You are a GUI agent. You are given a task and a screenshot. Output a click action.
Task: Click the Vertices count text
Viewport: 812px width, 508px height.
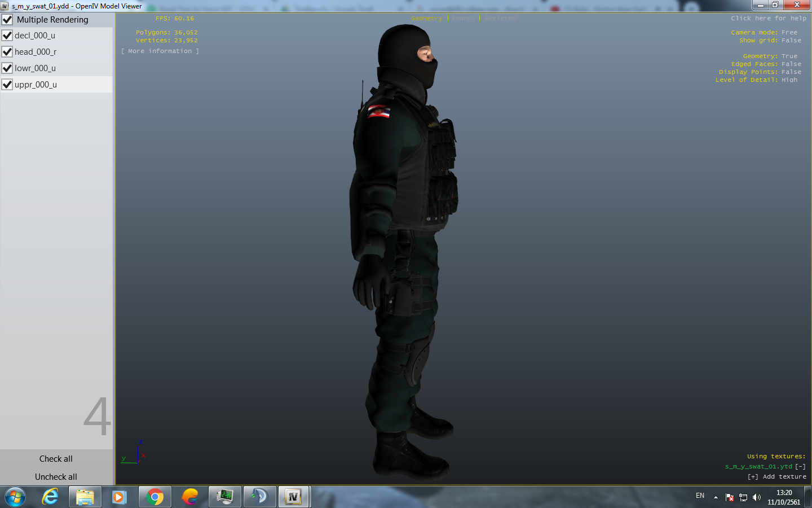coord(167,41)
